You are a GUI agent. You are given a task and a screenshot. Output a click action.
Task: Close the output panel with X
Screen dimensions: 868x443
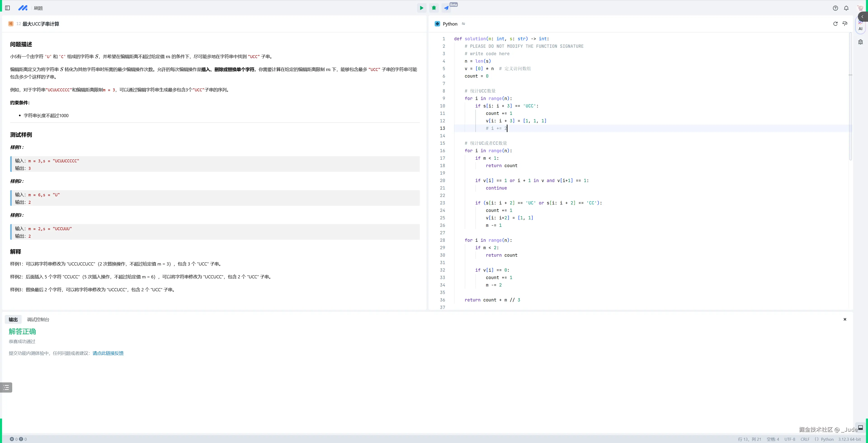(845, 319)
